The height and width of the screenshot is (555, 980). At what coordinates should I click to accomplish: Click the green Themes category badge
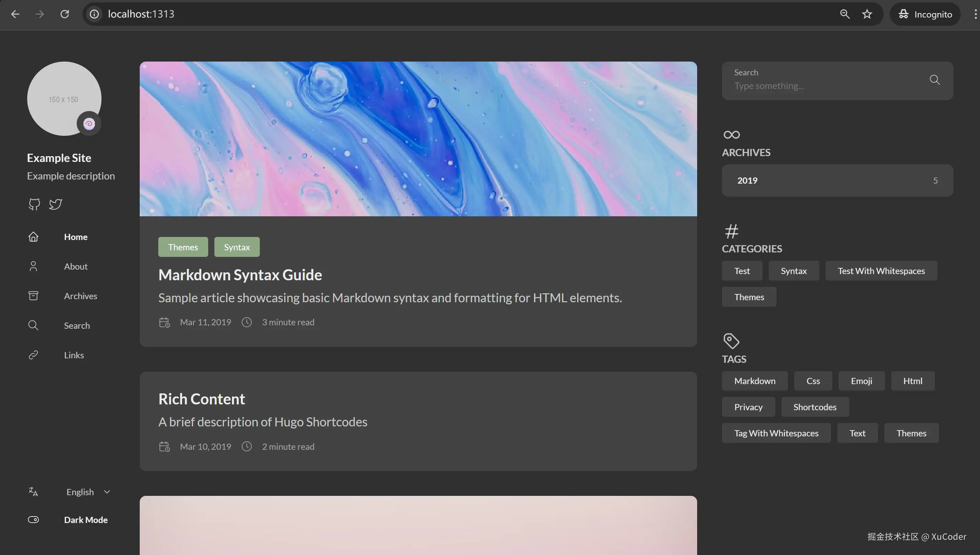(183, 247)
